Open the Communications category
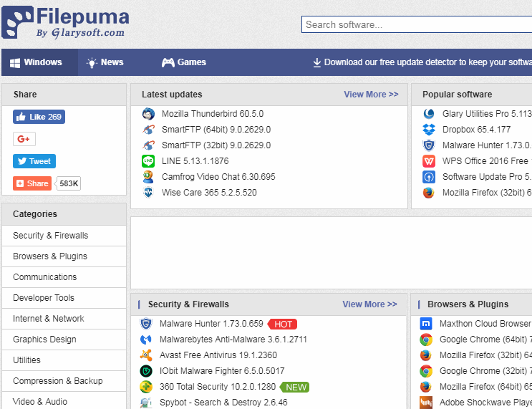532x409 pixels. coord(64,277)
